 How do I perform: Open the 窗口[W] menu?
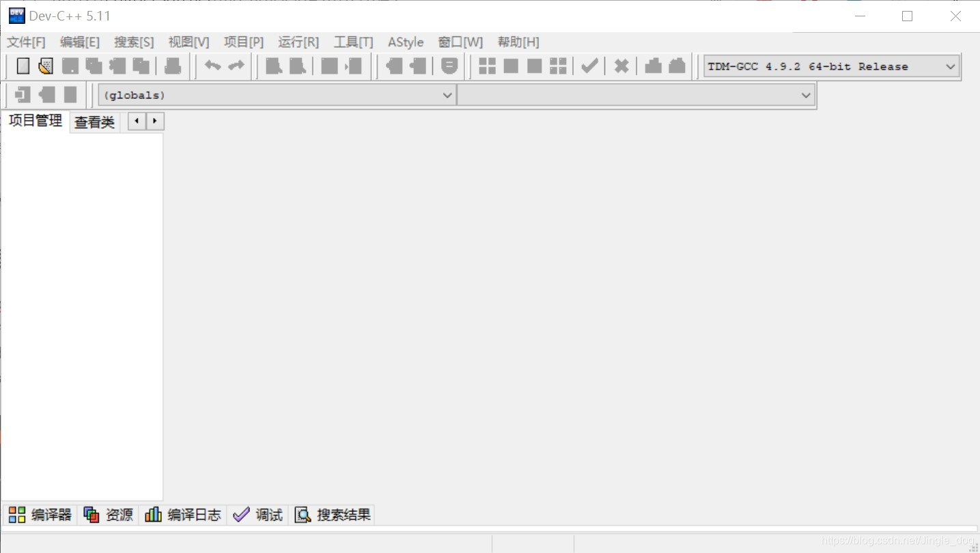pos(460,42)
